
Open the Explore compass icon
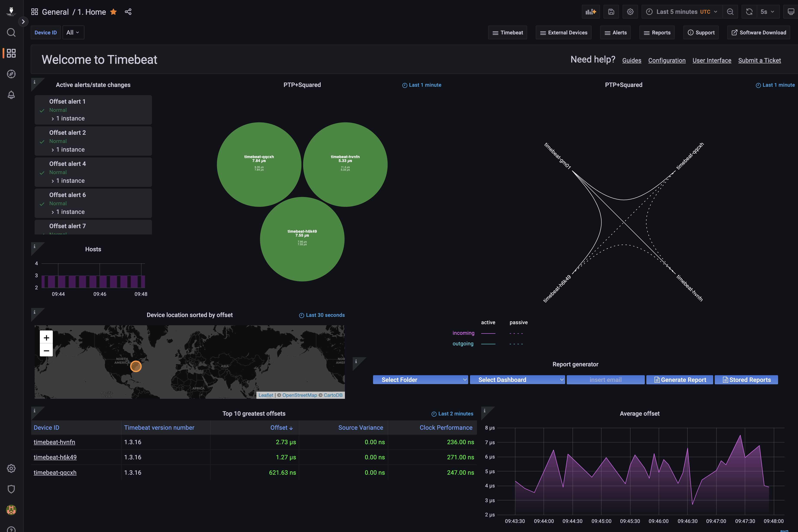[x=11, y=74]
